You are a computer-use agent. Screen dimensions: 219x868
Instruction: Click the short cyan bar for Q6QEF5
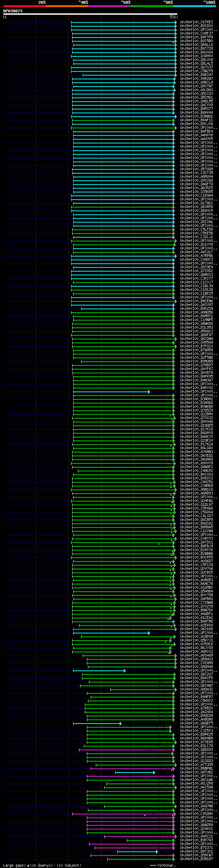point(97,723)
